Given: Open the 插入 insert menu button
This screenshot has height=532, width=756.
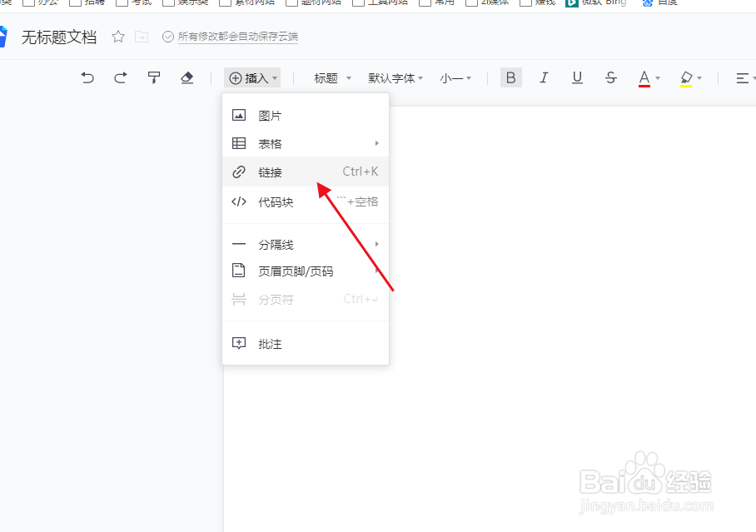Looking at the screenshot, I should pyautogui.click(x=252, y=78).
